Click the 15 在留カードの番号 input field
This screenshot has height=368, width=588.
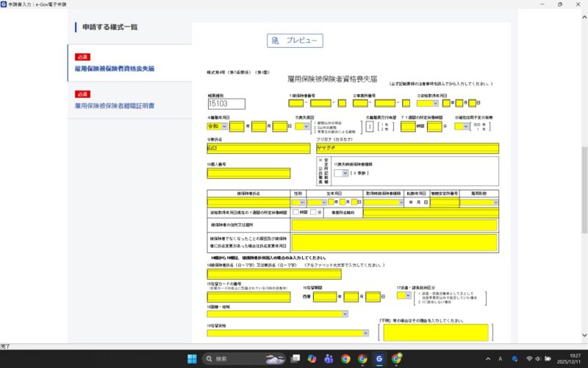pos(248,297)
